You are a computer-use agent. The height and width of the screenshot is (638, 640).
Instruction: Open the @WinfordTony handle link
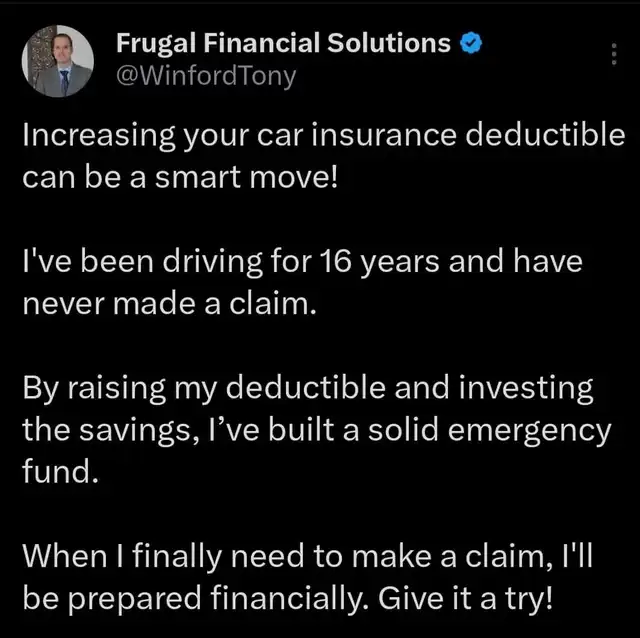pos(207,76)
